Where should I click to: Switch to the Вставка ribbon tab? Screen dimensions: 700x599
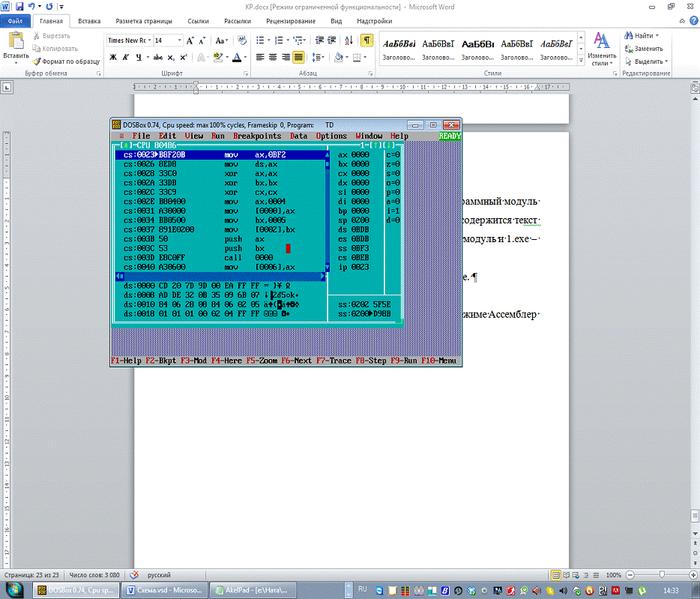pos(89,22)
